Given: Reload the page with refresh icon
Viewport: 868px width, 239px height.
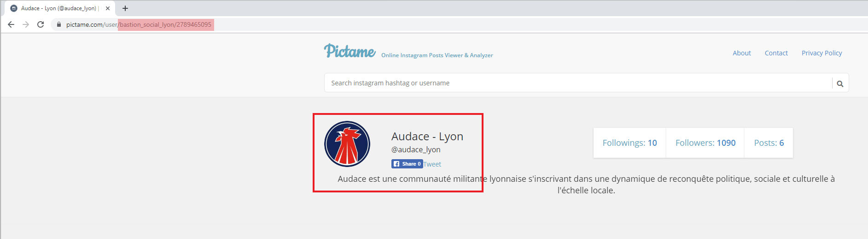Looking at the screenshot, I should click(41, 24).
